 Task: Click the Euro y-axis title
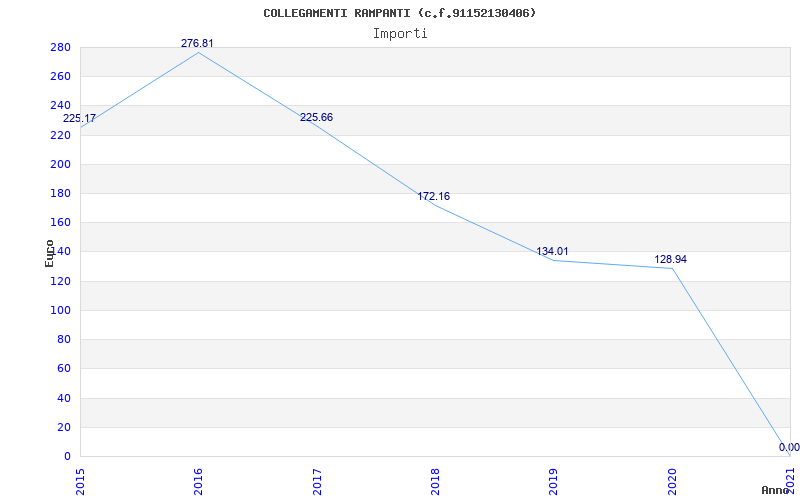pyautogui.click(x=49, y=253)
